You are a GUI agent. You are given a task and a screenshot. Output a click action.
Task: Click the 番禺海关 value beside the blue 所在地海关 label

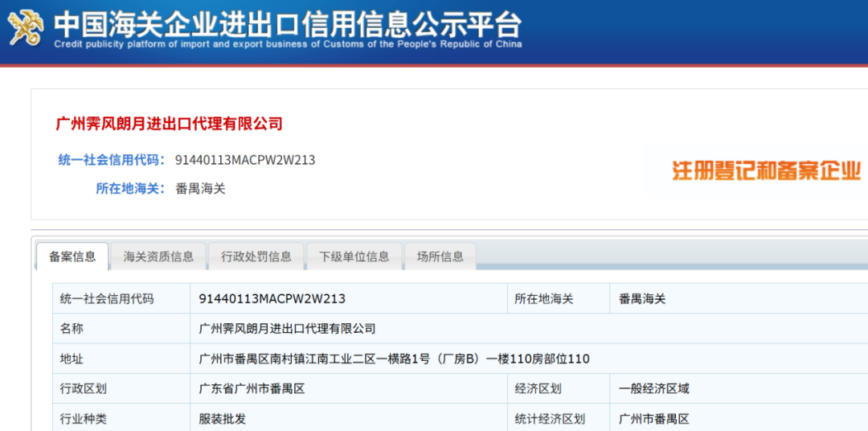tap(200, 189)
